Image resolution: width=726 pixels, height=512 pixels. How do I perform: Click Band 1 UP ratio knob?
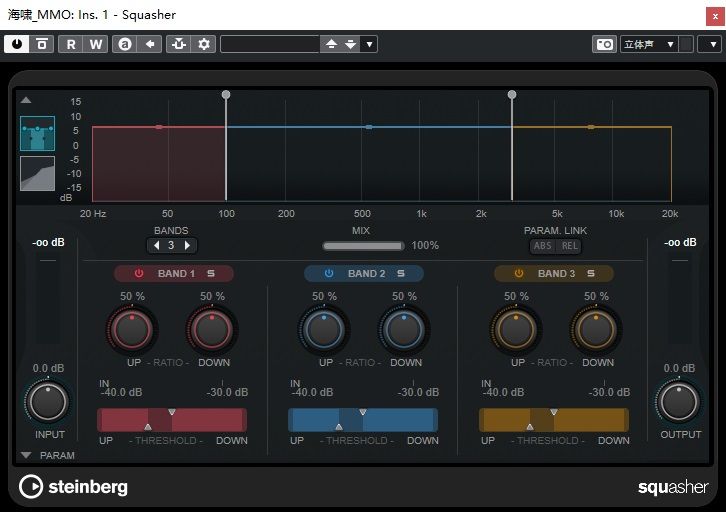tap(132, 330)
